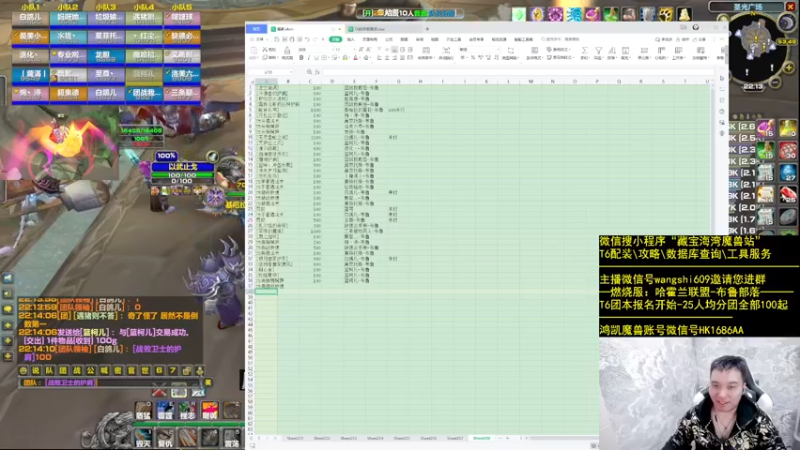
Task: Switch to the T6 xlsx document tab
Action: [x=385, y=29]
